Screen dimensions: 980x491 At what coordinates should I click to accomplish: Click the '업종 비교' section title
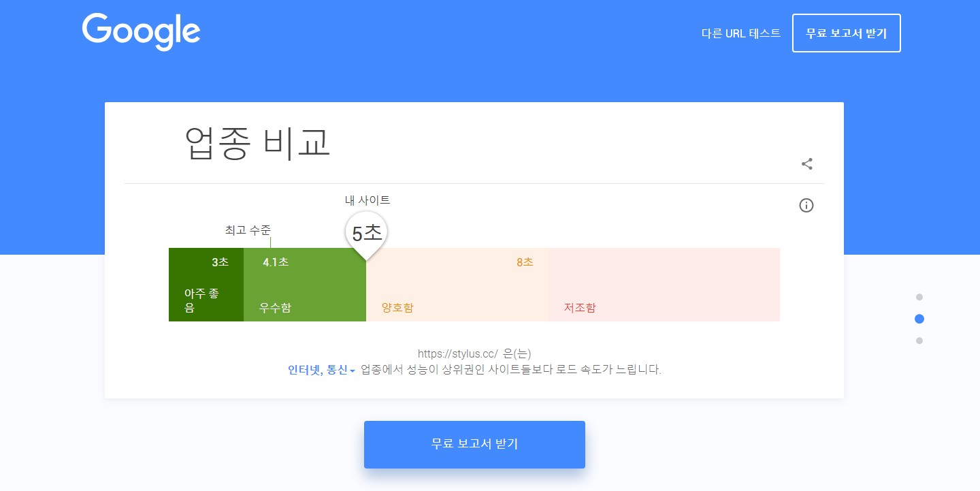257,143
